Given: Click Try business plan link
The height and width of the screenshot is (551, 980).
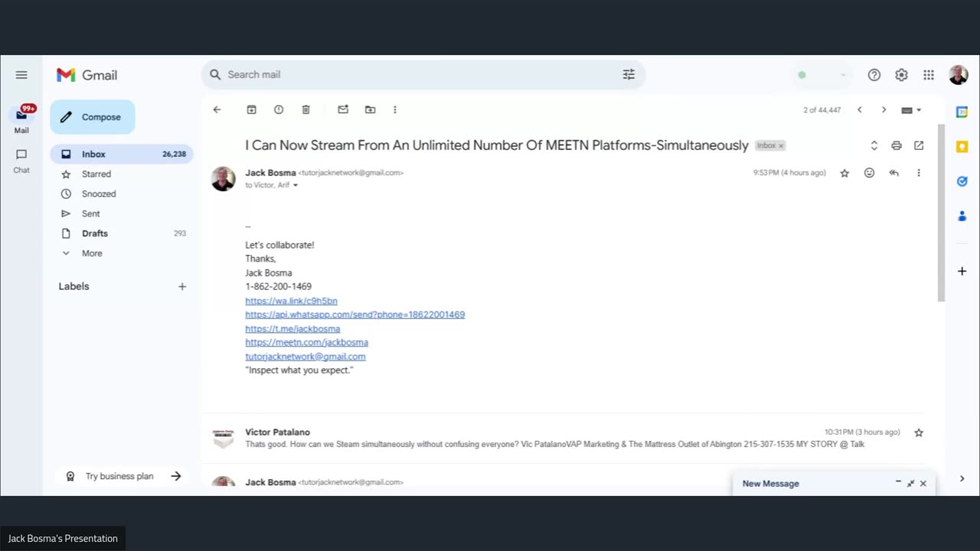Looking at the screenshot, I should pos(123,476).
